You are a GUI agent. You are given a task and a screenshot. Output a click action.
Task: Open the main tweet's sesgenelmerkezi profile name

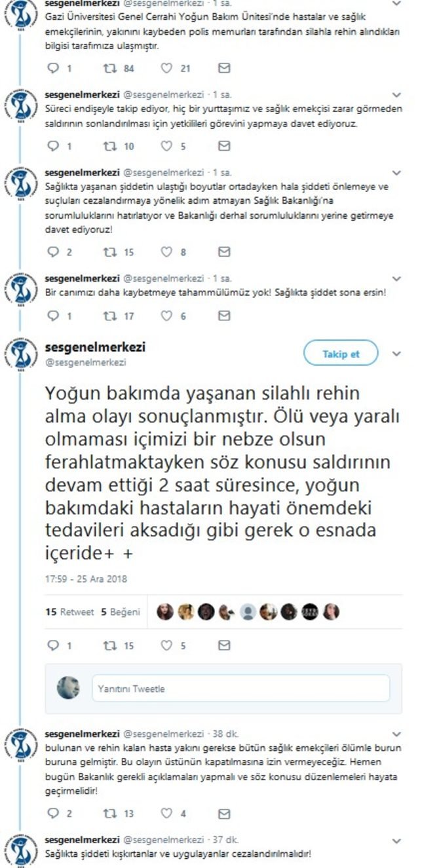click(x=95, y=347)
